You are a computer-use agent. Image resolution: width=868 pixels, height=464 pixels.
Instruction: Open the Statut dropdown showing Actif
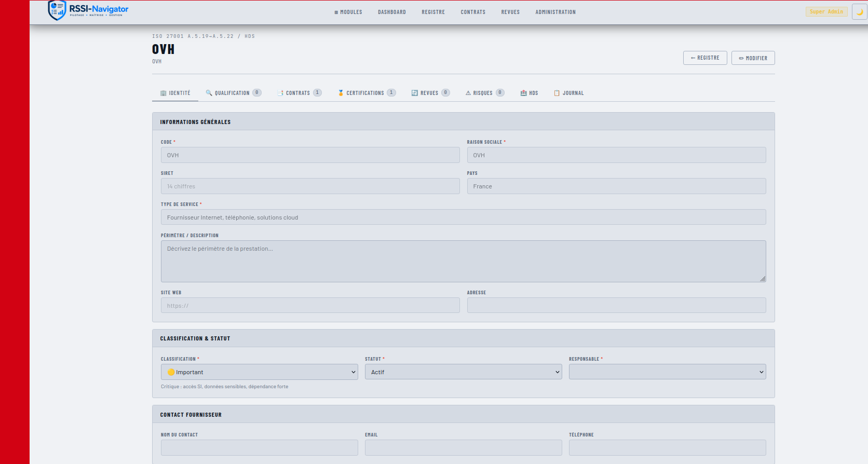pos(464,372)
